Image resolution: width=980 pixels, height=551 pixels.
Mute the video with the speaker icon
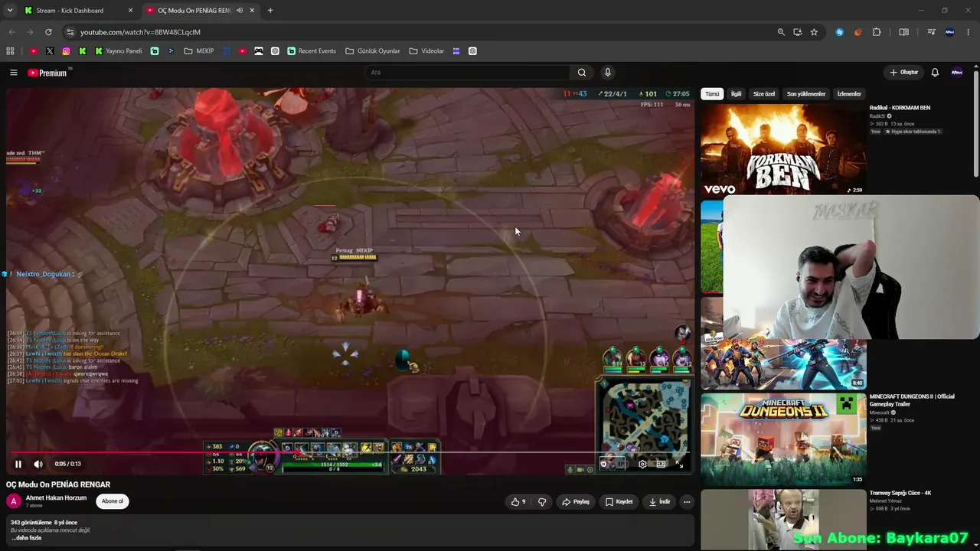38,464
